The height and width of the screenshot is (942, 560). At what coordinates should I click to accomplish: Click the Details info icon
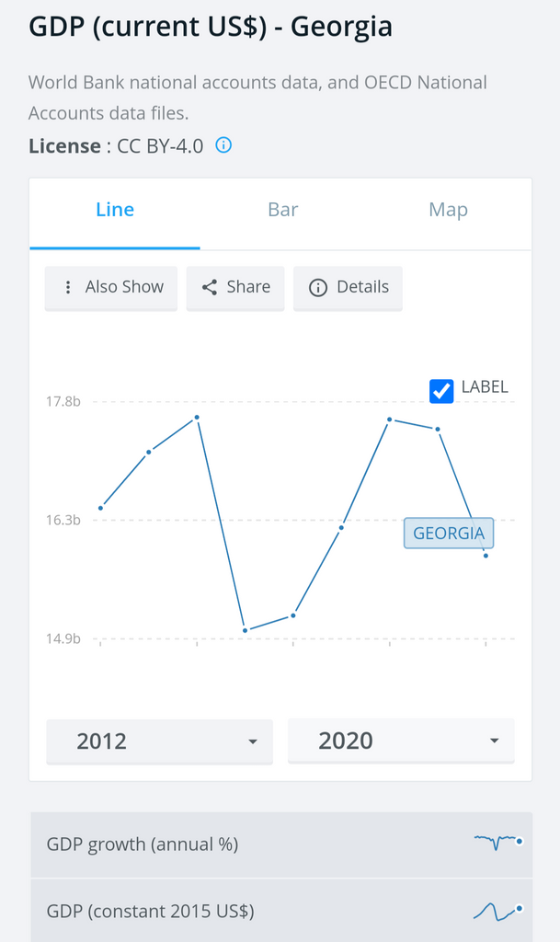[x=318, y=287]
